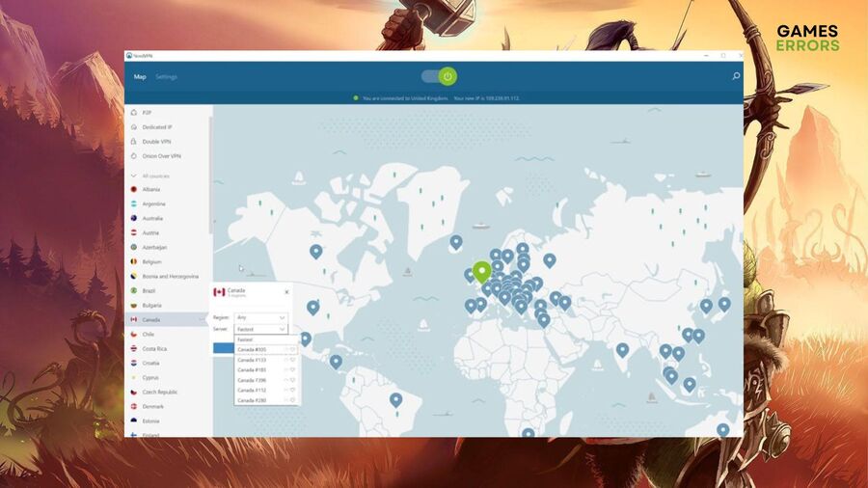Pick Canada #396 server from list
The height and width of the screenshot is (488, 868).
(x=266, y=380)
